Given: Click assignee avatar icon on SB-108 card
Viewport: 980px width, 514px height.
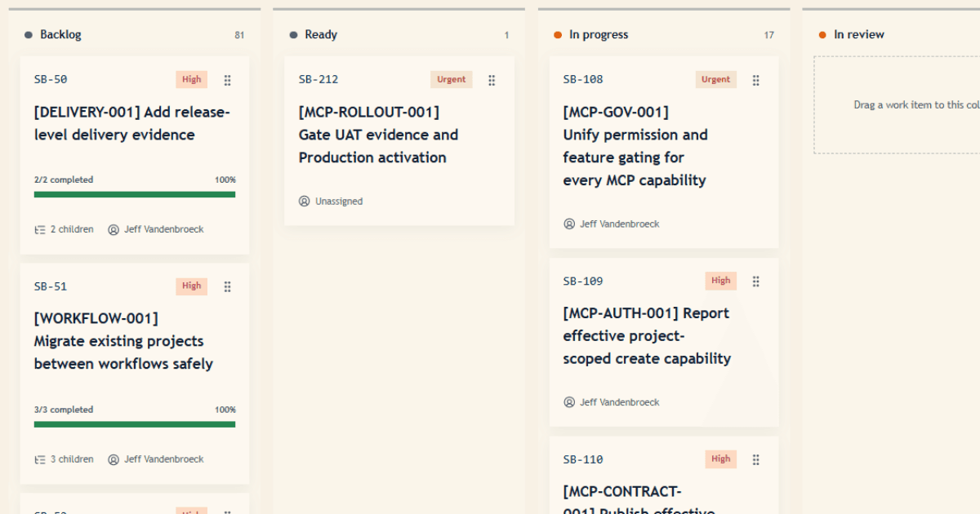Looking at the screenshot, I should coord(569,224).
